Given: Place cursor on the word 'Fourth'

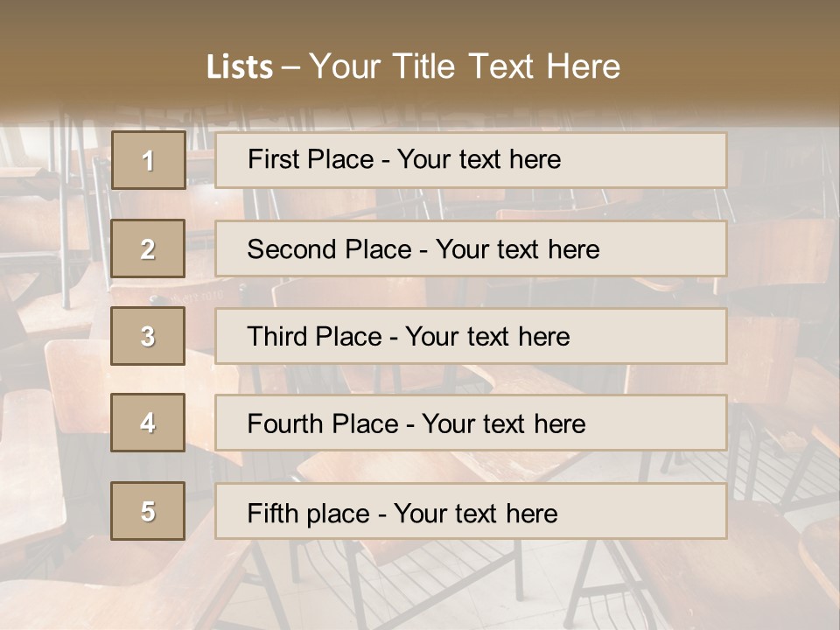Looking at the screenshot, I should (286, 423).
